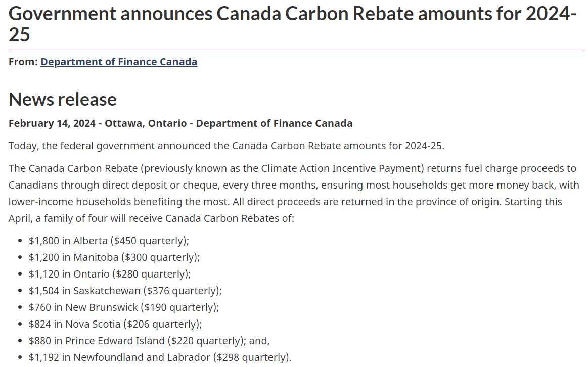Select the New Brunswick $760 bullet item
588x367 pixels.
(124, 307)
